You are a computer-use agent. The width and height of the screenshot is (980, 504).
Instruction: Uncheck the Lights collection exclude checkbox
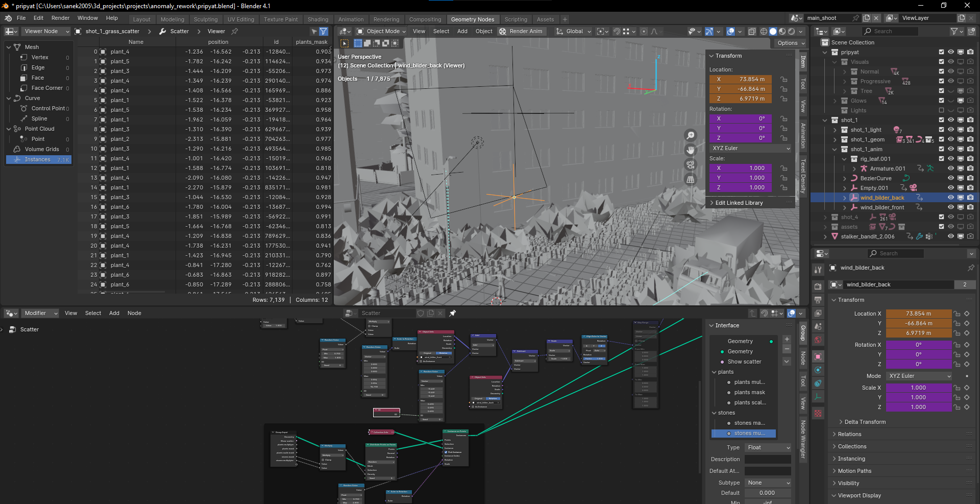(x=941, y=110)
